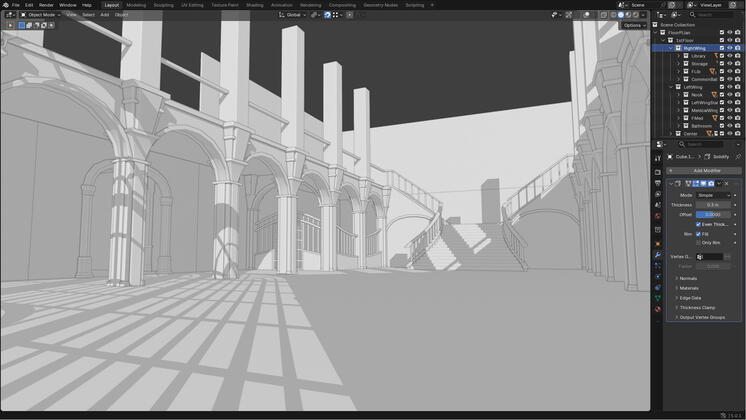Open the Render properties tab
Viewport: 746px width, 420px height.
click(658, 172)
